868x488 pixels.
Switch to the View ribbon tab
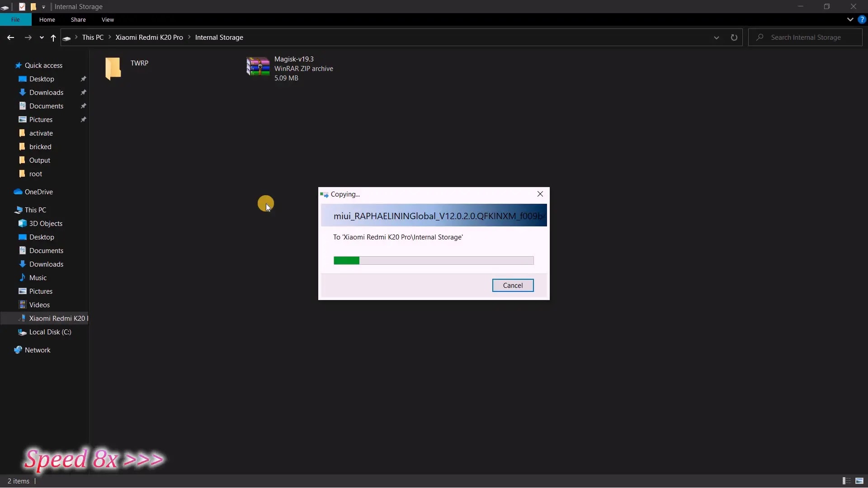click(x=108, y=19)
